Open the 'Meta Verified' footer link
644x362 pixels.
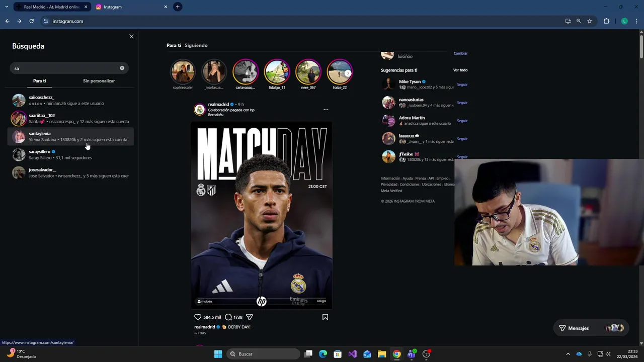click(391, 191)
